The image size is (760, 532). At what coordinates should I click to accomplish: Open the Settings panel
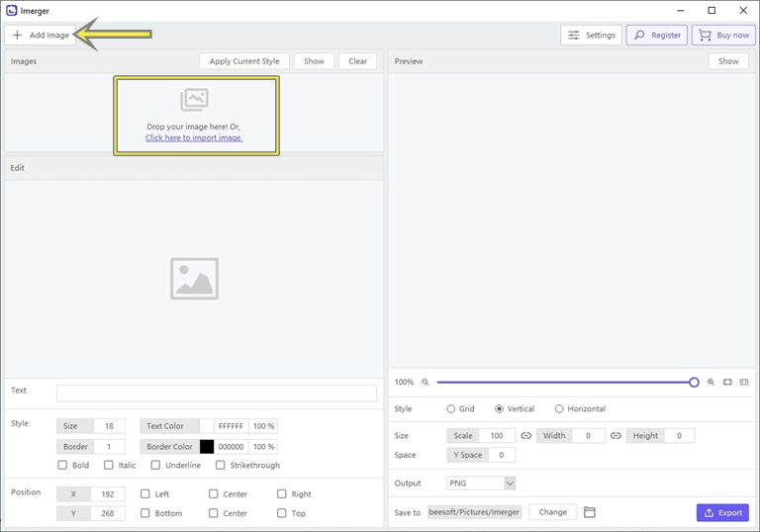pos(592,35)
